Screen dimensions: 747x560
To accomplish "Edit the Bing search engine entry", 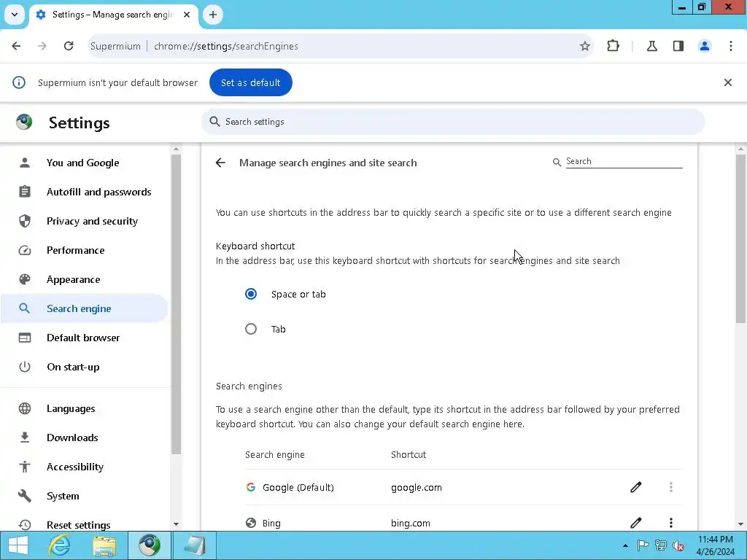I will [635, 523].
